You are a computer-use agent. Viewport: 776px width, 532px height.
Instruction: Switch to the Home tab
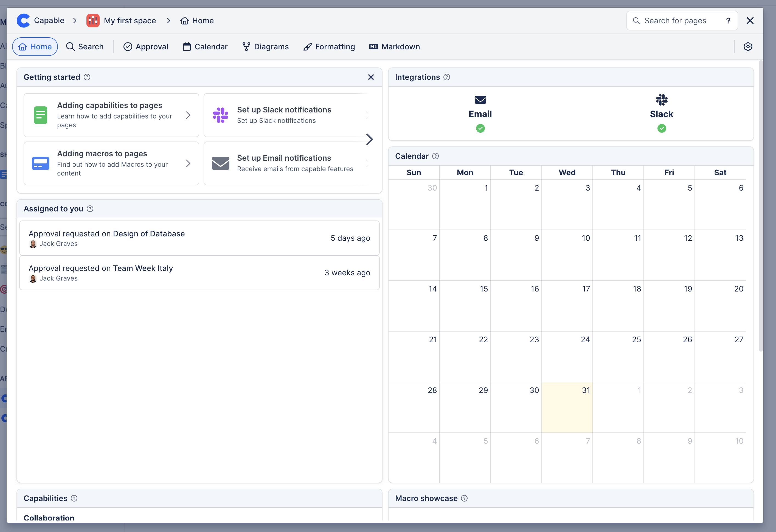click(x=35, y=47)
